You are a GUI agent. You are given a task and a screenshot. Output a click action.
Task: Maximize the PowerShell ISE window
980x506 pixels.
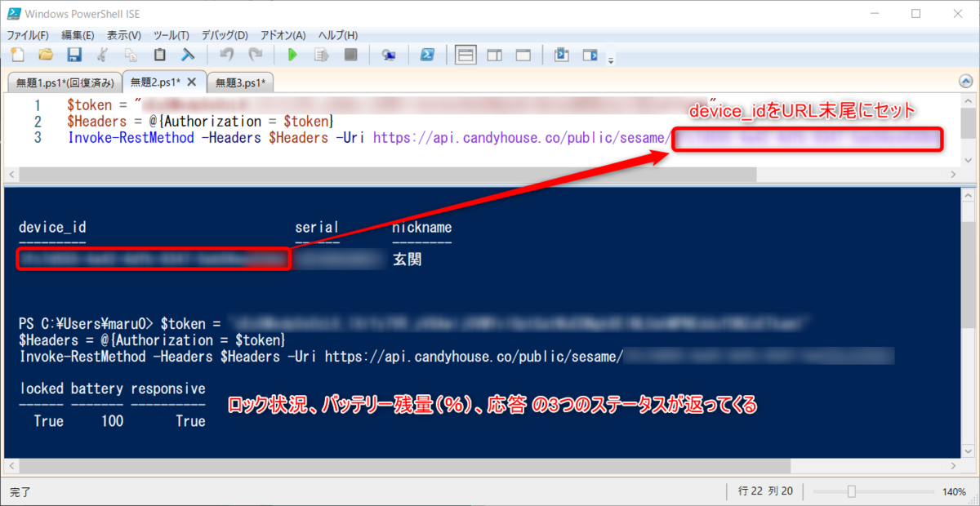tap(915, 13)
